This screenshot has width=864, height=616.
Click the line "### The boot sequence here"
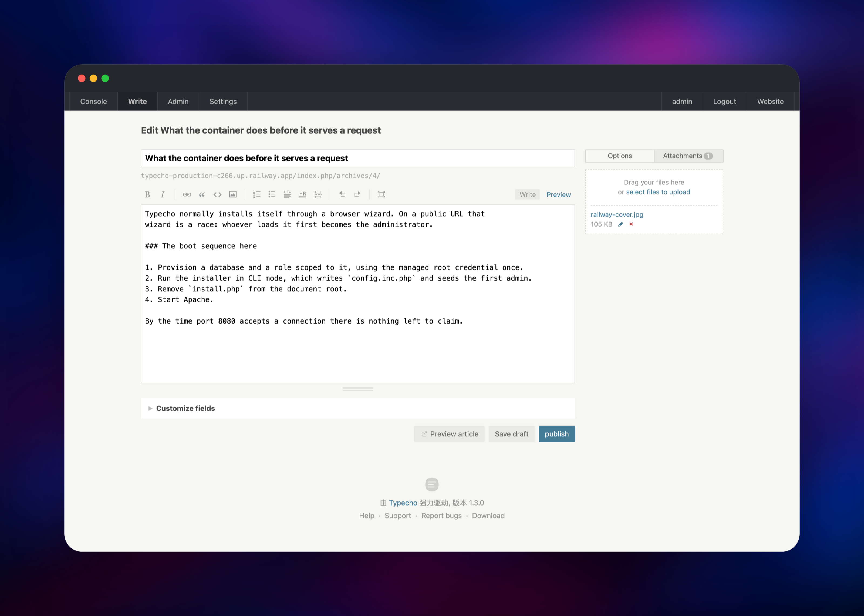coord(201,246)
